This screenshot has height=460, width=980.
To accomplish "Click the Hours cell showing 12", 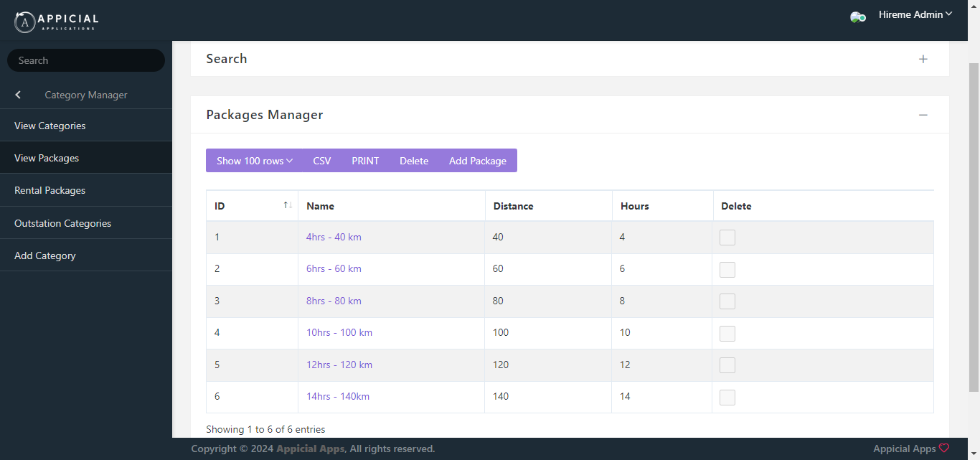I will pyautogui.click(x=662, y=365).
